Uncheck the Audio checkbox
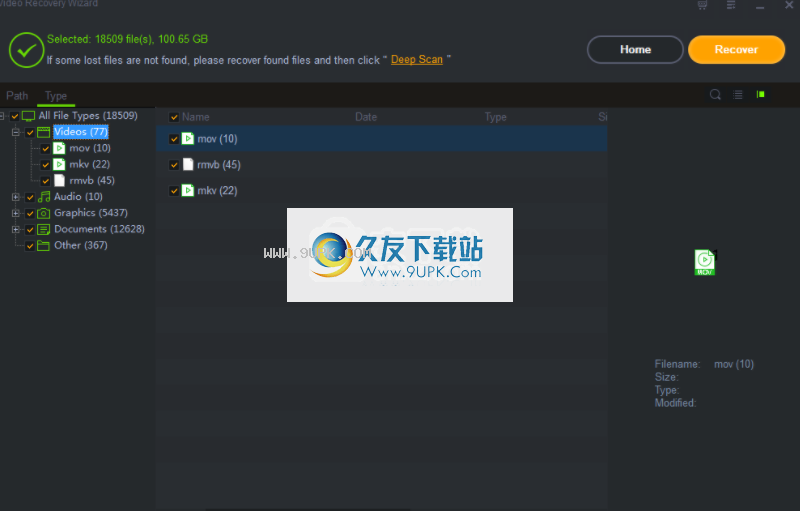Viewport: 800px width, 511px height. point(30,197)
